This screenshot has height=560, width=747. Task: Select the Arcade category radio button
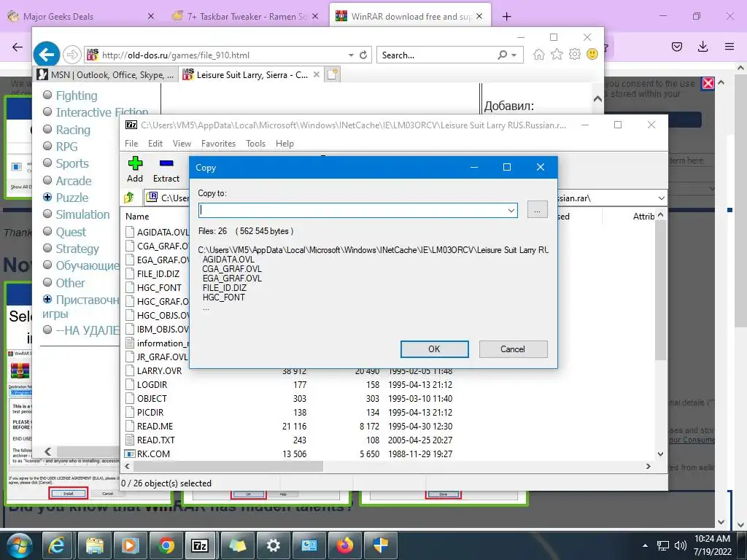(47, 180)
